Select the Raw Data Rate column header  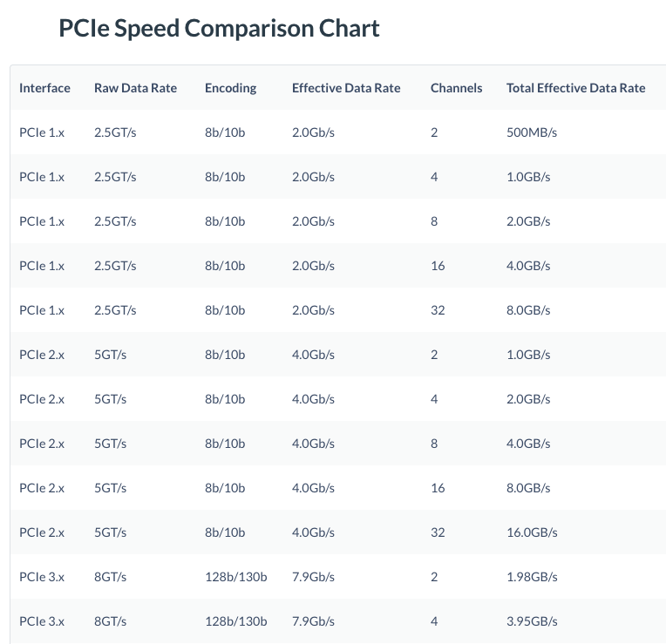[135, 88]
